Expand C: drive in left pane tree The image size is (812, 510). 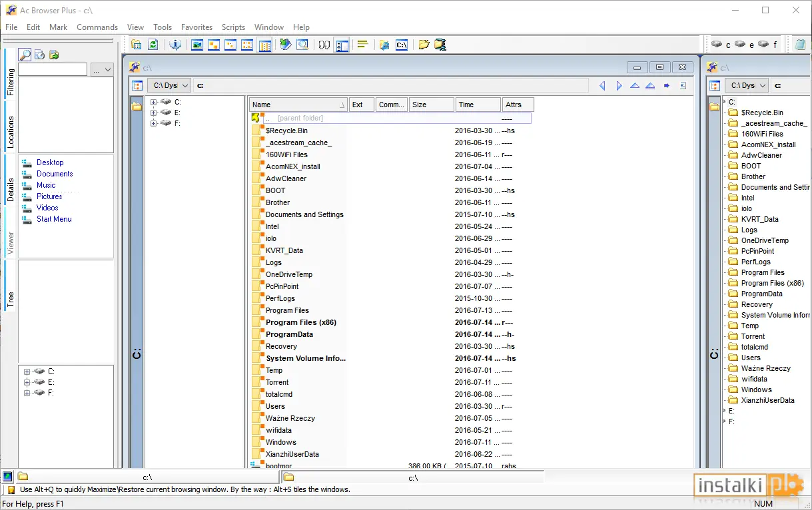(153, 103)
